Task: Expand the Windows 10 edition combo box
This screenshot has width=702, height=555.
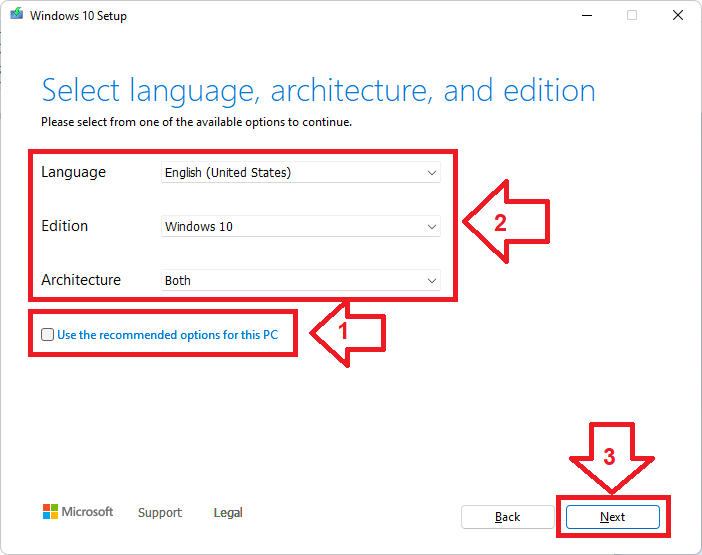Action: pyautogui.click(x=301, y=226)
